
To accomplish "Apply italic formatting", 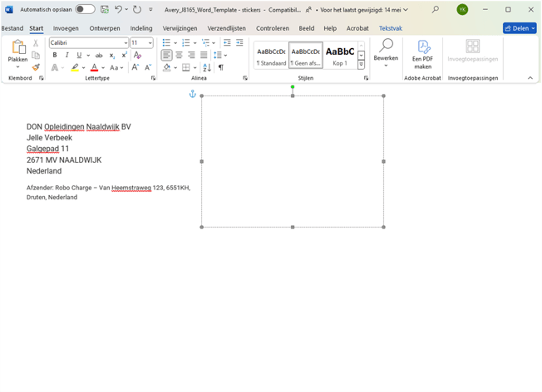I will click(67, 56).
